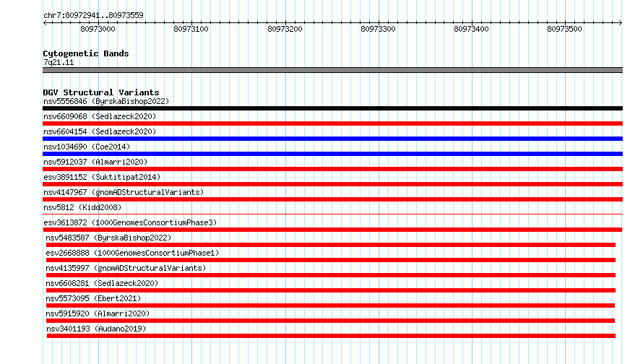Select the red nsv3401193 variant bar

pyautogui.click(x=331, y=336)
